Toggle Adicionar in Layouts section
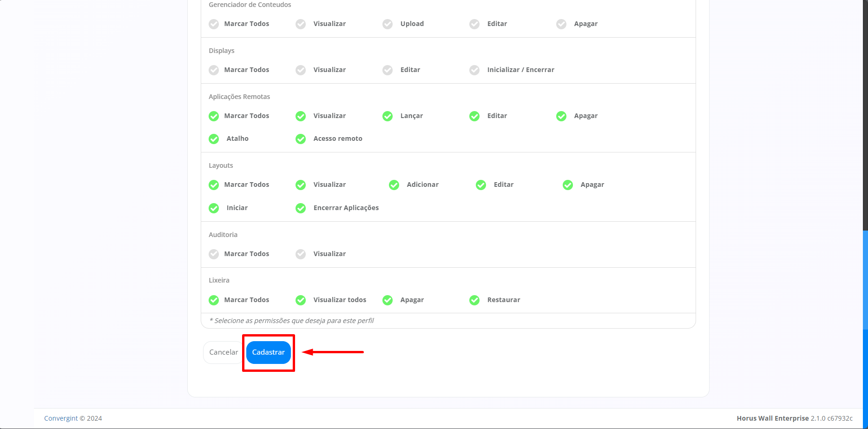The width and height of the screenshot is (868, 429). point(394,185)
